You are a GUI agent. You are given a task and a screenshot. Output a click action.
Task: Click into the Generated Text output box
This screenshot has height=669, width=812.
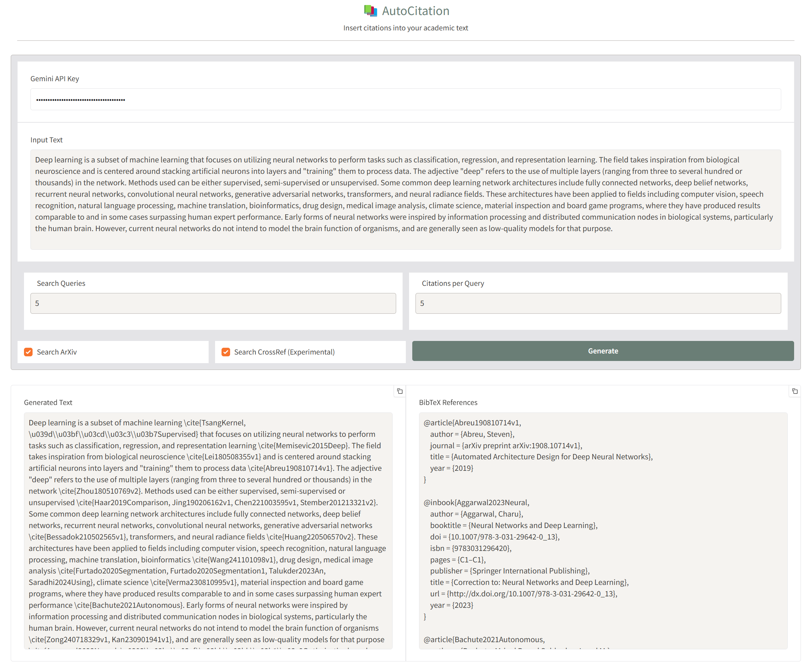208,531
